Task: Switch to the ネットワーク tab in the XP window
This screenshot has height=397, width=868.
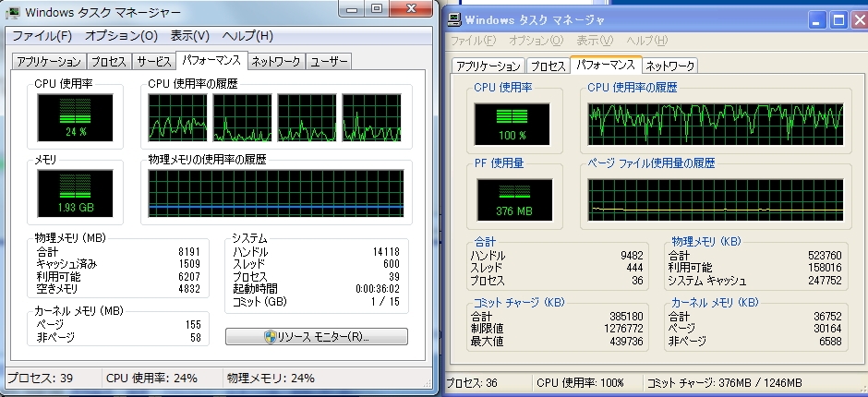Action: click(x=669, y=66)
